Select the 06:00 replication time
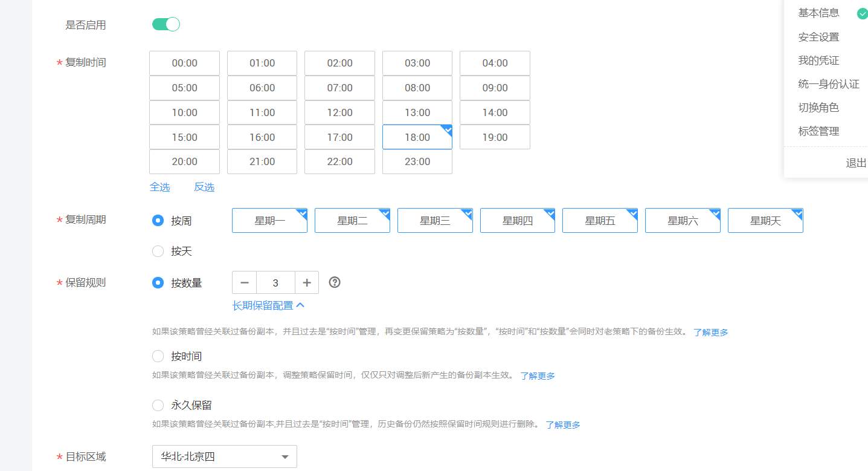868x471 pixels. pyautogui.click(x=262, y=88)
